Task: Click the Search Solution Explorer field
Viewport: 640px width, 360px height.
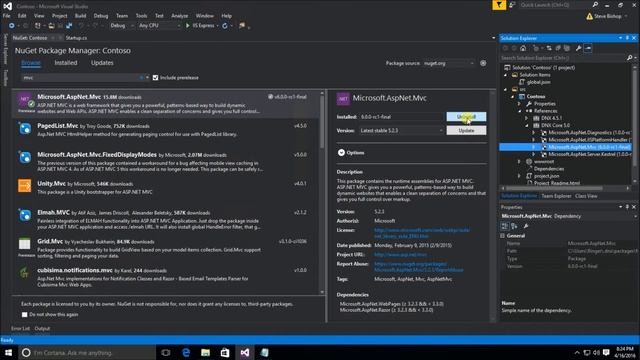Action: pos(564,58)
